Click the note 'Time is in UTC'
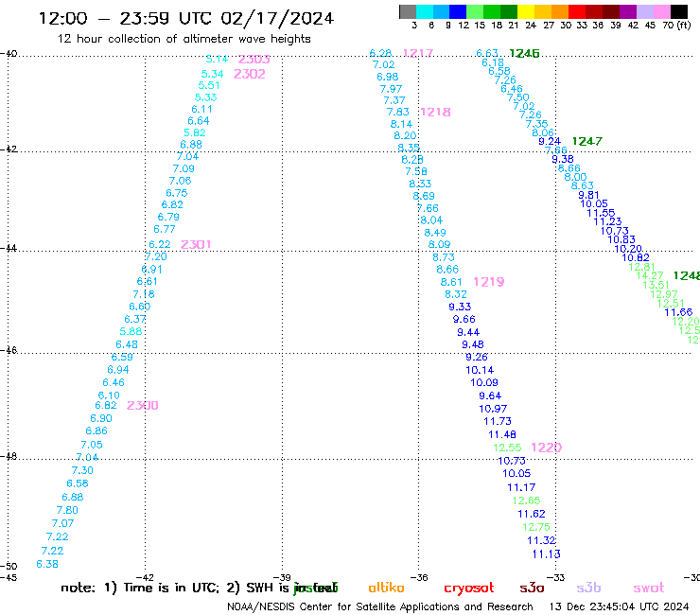 click(171, 588)
